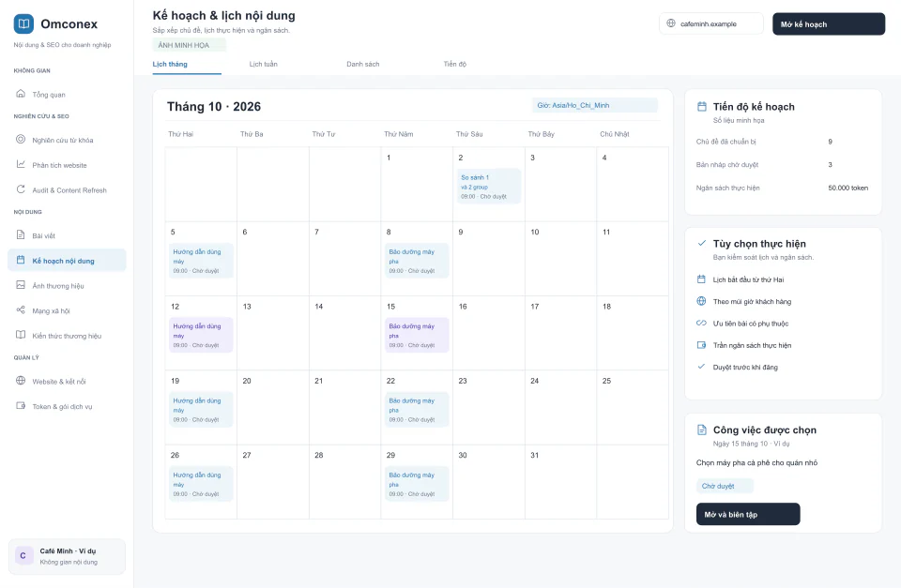This screenshot has width=901, height=588.
Task: Go to the Tiến độ tab
Action: 454,65
